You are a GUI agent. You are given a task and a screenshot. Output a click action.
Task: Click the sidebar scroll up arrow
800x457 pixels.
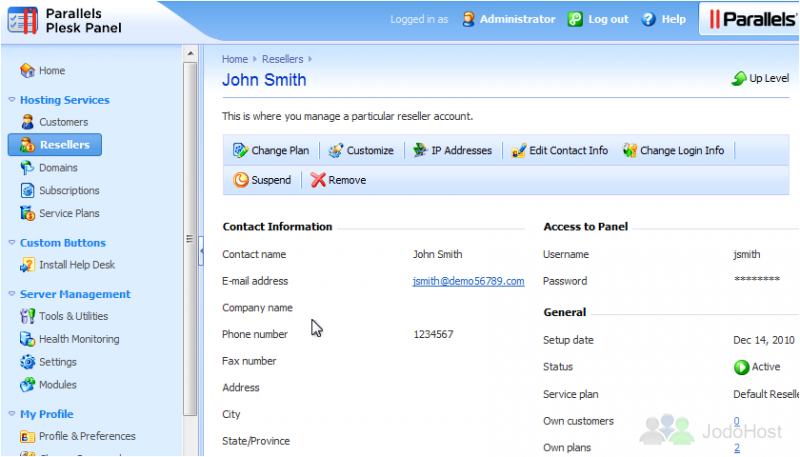(x=190, y=54)
